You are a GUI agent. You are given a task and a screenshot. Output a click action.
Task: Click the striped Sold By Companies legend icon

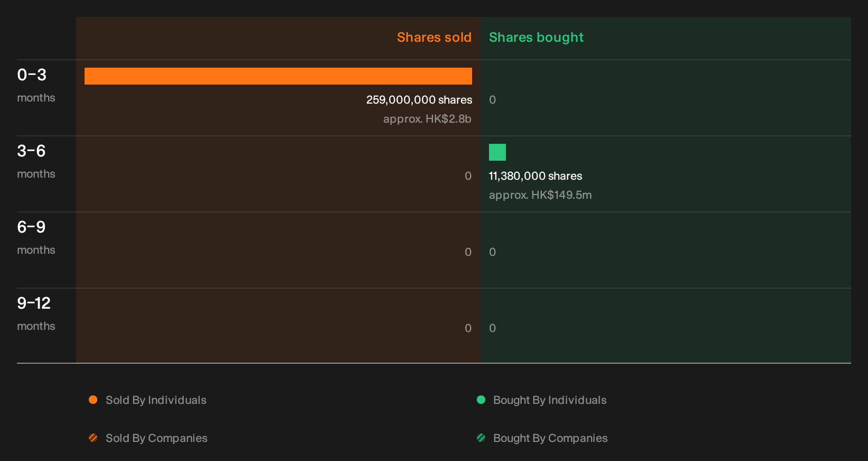pos(93,438)
